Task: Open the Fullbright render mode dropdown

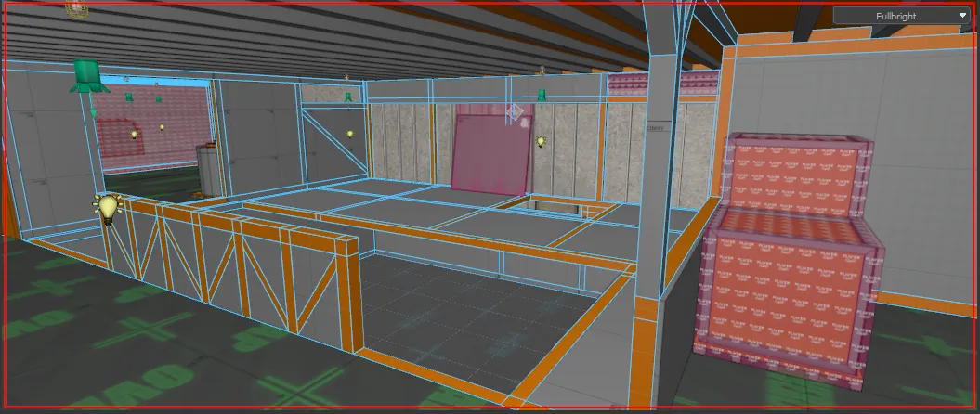Action: coord(901,16)
